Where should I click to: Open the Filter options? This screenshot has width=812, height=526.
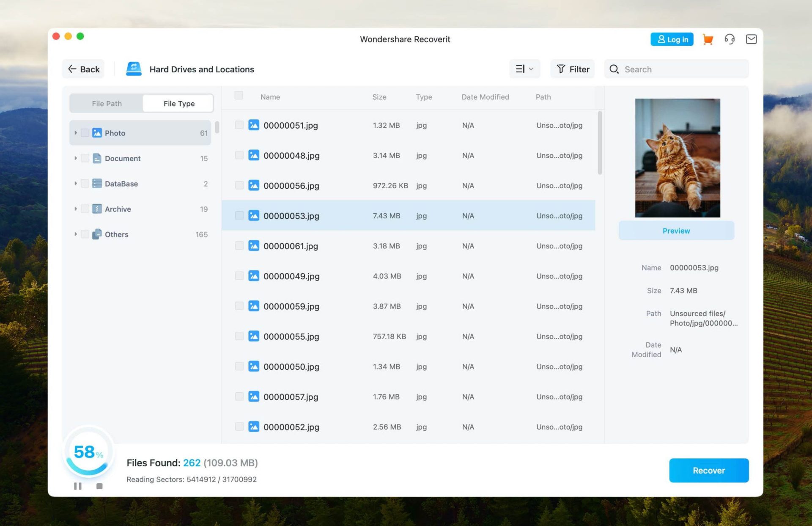(x=572, y=69)
